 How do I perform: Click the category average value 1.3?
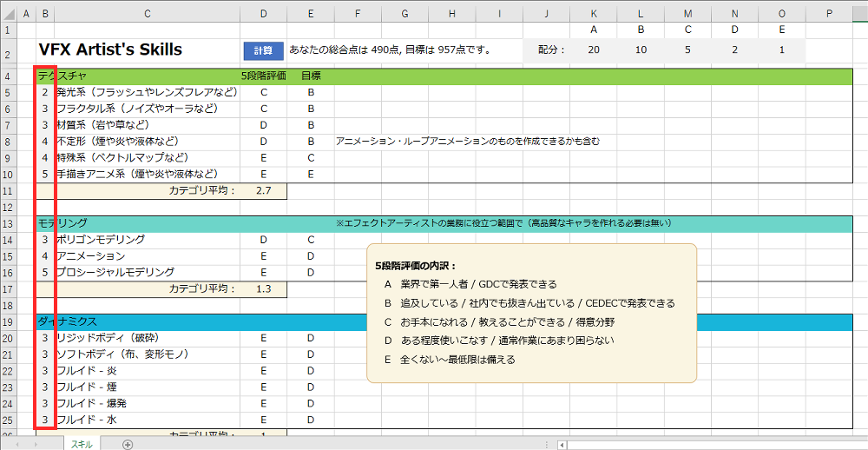point(264,288)
